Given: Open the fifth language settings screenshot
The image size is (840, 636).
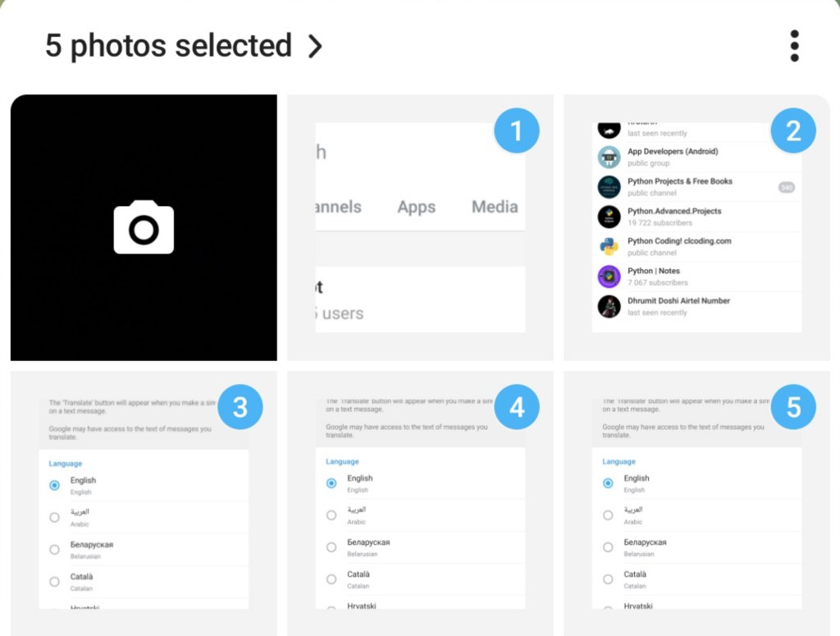Looking at the screenshot, I should click(x=696, y=517).
